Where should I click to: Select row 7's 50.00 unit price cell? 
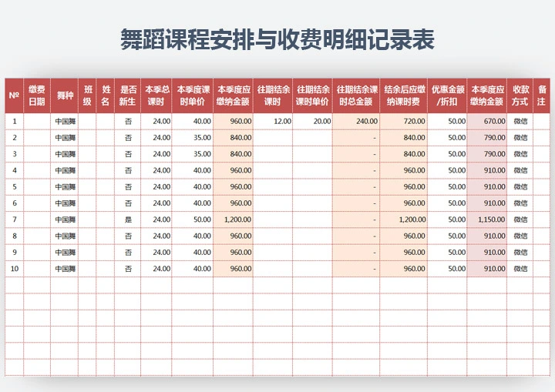[x=193, y=219]
